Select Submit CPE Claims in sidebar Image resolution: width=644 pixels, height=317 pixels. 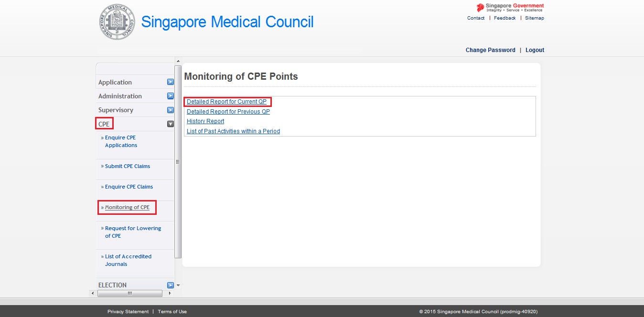[x=127, y=166]
